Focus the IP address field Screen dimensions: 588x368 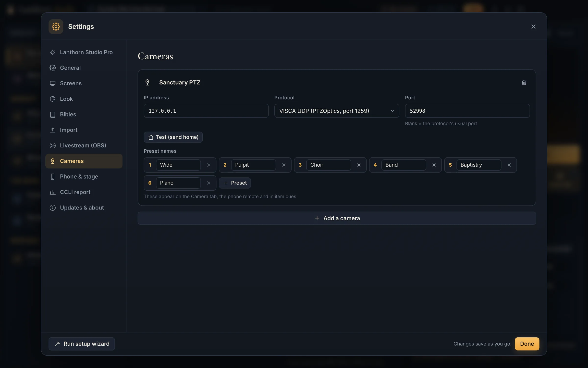[x=206, y=111]
